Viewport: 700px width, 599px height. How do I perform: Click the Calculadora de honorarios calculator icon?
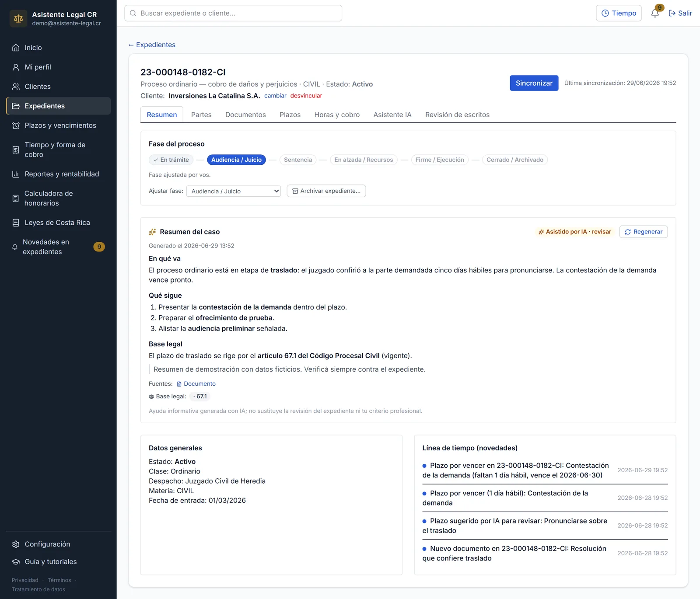[x=16, y=198]
